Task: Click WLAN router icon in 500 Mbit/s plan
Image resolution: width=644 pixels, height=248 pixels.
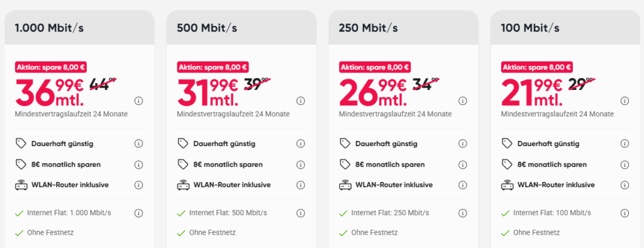Action: coord(183,185)
